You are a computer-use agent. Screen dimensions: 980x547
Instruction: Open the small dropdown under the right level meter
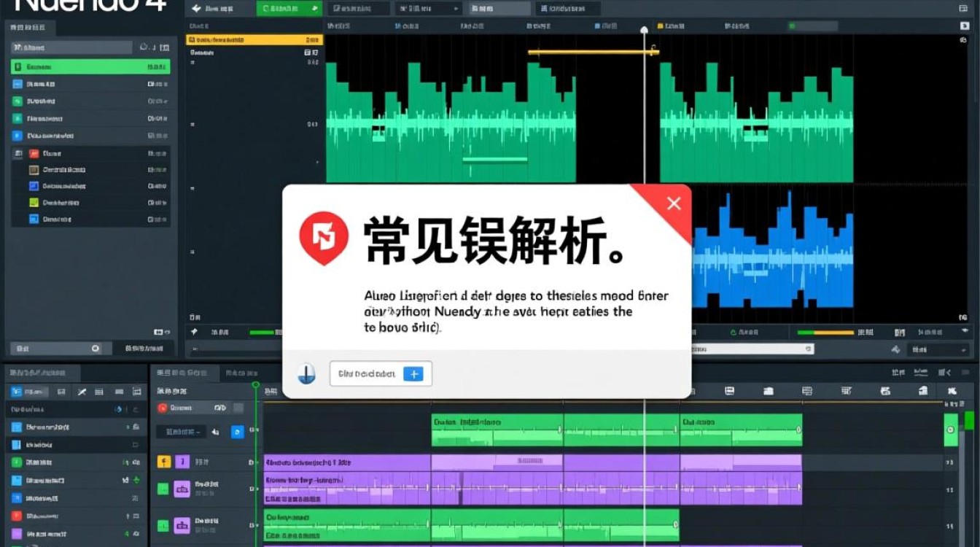[937, 350]
